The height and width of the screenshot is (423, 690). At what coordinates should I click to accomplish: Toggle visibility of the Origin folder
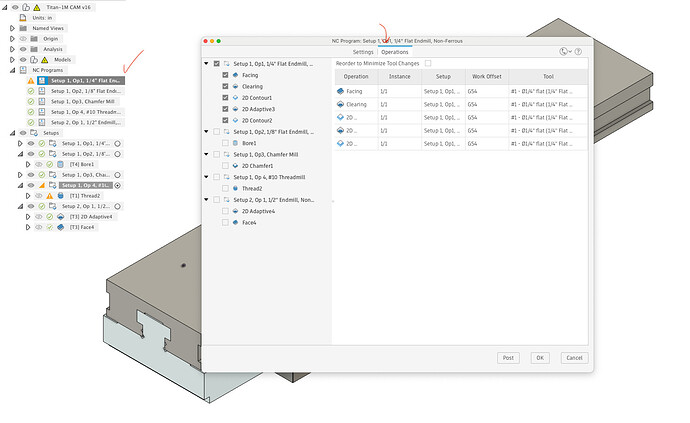(x=23, y=38)
